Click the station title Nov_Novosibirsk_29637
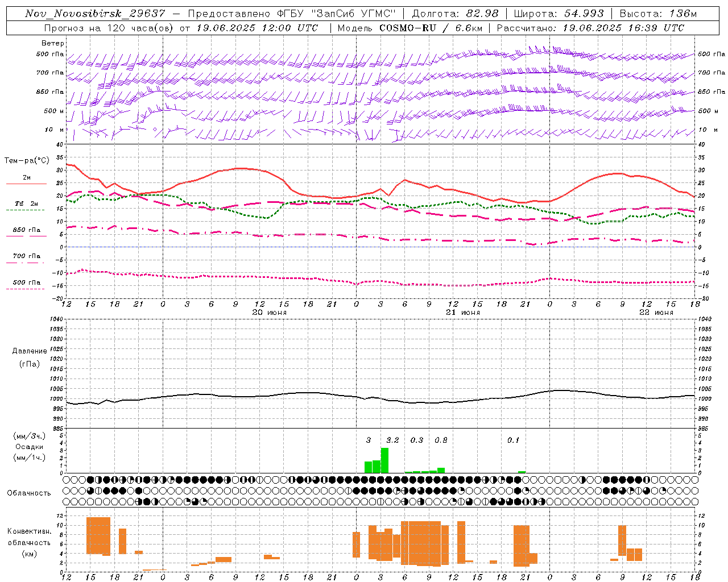The image size is (728, 582). click(95, 14)
